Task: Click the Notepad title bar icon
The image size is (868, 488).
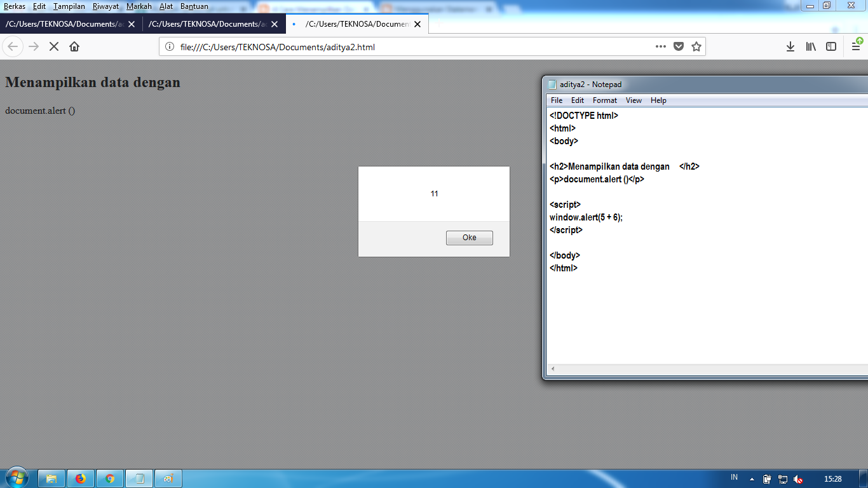Action: (x=552, y=84)
